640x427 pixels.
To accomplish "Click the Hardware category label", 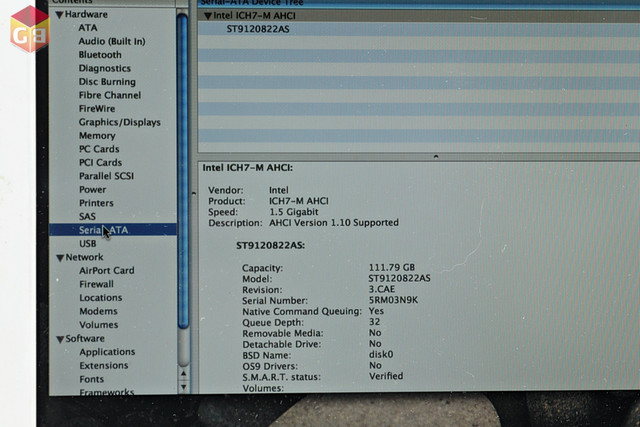I will click(86, 14).
